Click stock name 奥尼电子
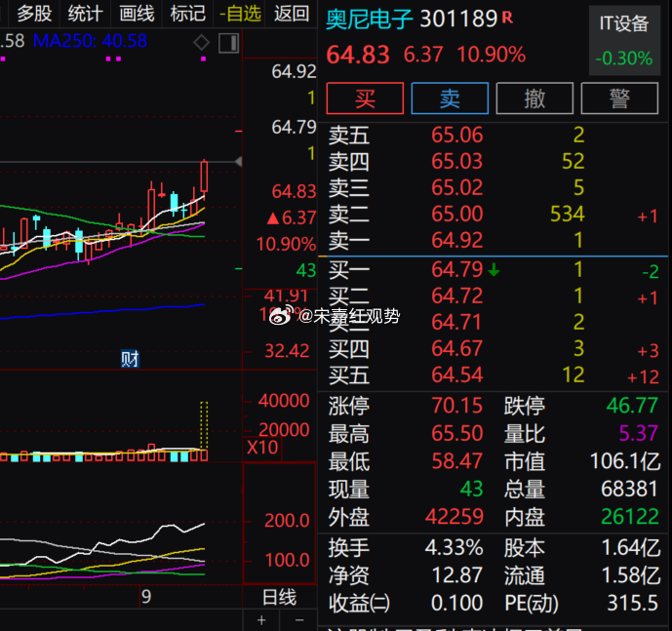 [x=370, y=20]
